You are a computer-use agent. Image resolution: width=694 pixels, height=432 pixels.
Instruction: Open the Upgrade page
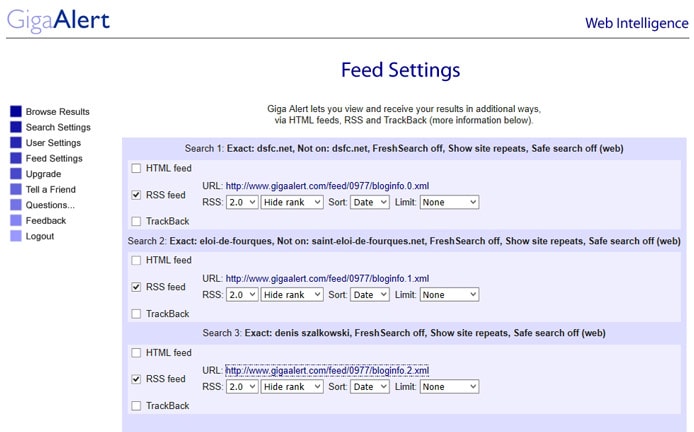pos(43,174)
